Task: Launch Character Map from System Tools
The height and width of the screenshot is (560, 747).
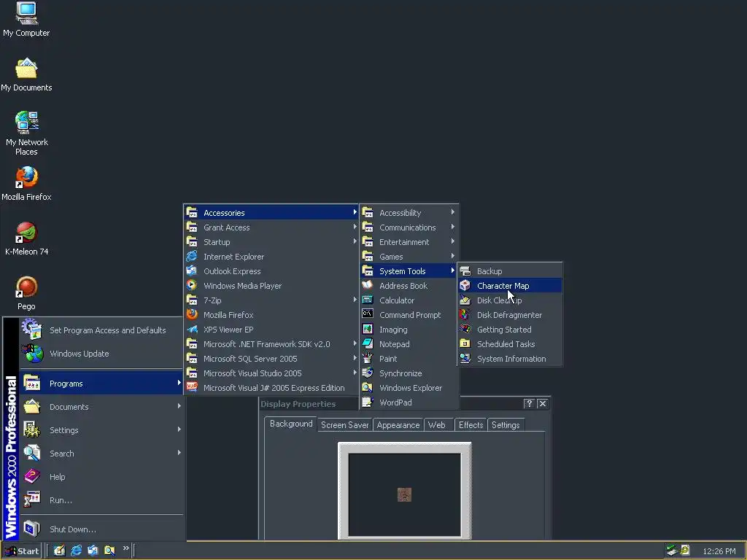Action: (x=510, y=286)
